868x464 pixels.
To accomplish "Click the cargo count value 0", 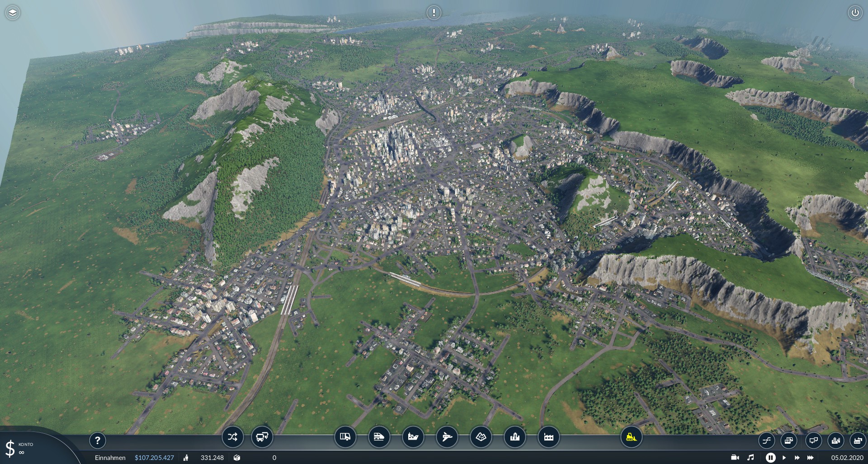I will tap(274, 458).
